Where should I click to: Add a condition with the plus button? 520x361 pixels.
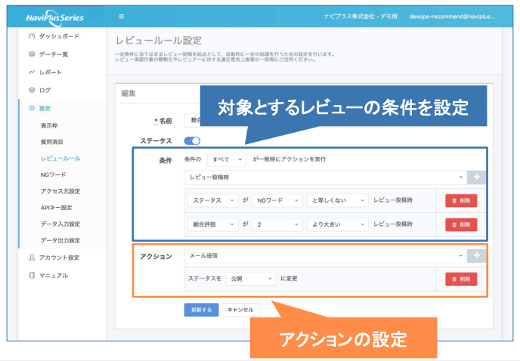[476, 177]
